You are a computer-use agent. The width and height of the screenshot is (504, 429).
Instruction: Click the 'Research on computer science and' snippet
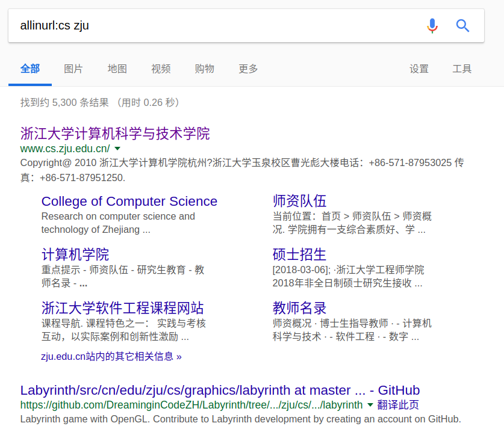click(x=118, y=223)
